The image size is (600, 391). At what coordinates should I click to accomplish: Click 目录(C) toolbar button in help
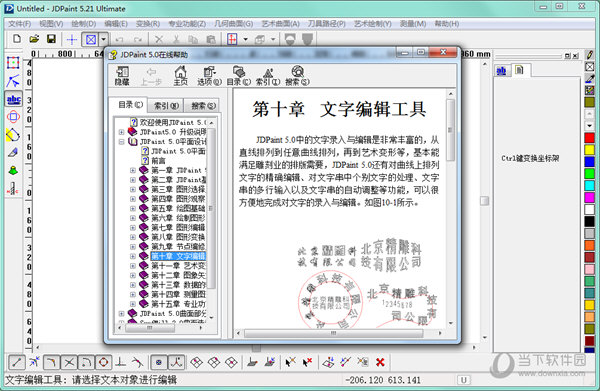tap(239, 76)
